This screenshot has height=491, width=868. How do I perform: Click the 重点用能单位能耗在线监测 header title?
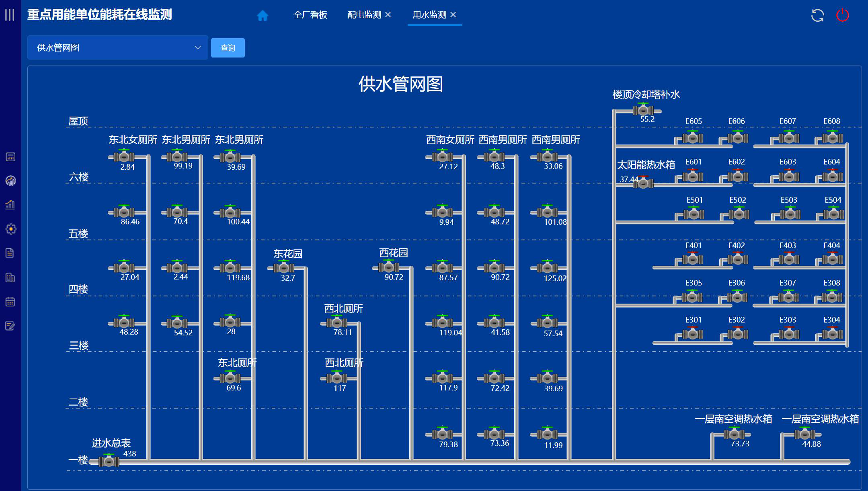100,14
